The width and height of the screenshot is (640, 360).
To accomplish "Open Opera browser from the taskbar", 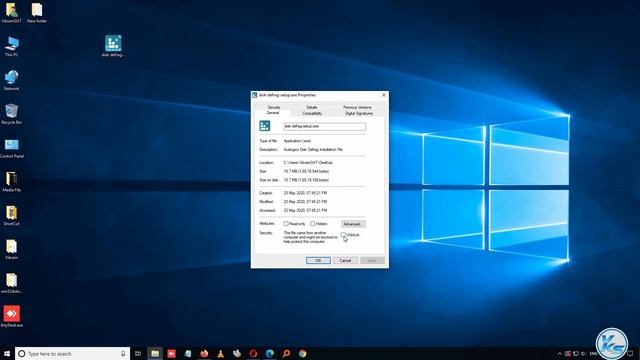I will pyautogui.click(x=253, y=353).
